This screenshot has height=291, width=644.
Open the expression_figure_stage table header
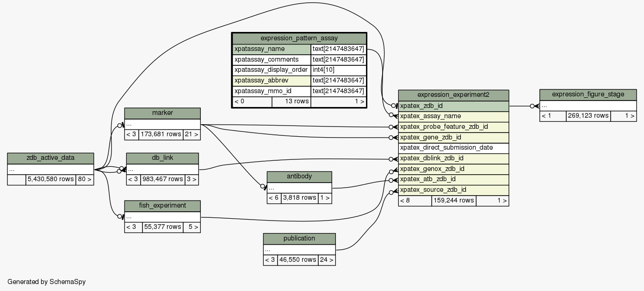(588, 95)
